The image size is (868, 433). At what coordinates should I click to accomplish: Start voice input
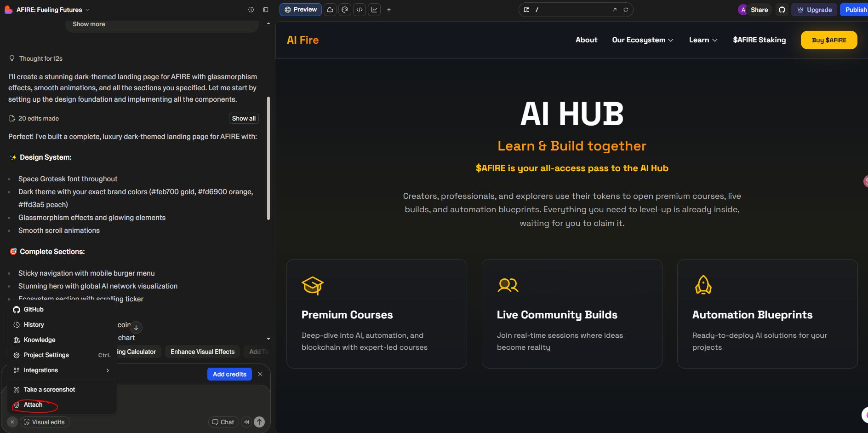tap(246, 422)
